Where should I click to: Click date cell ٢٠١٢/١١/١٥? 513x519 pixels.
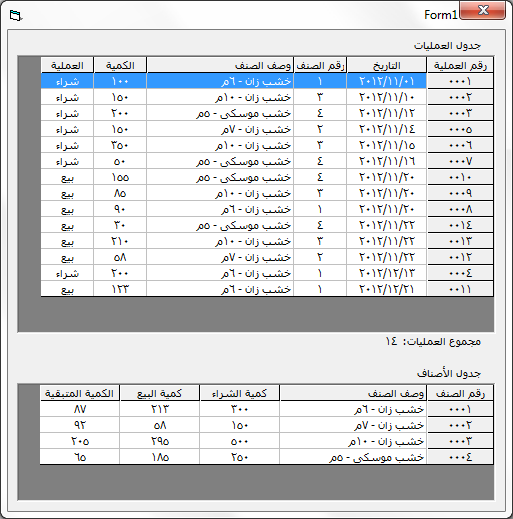tap(387, 145)
